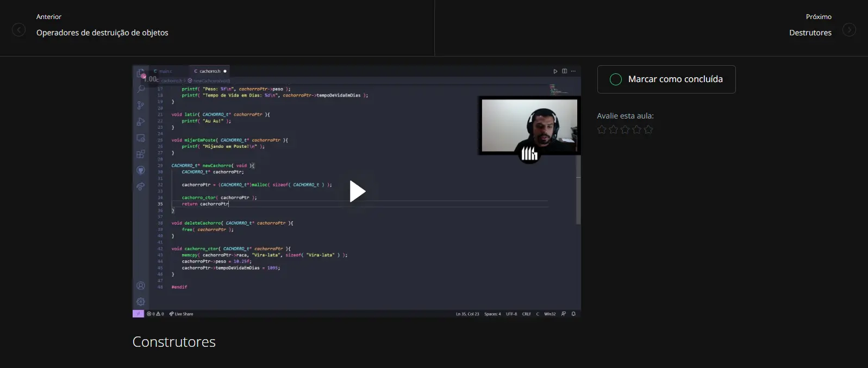Click the Manage gear icon in the editor
The height and width of the screenshot is (368, 868).
click(x=141, y=302)
